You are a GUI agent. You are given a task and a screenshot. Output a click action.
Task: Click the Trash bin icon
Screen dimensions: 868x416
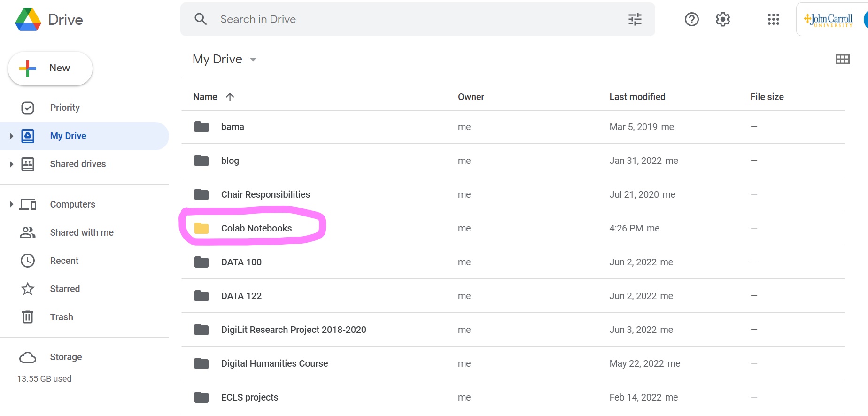coord(28,317)
